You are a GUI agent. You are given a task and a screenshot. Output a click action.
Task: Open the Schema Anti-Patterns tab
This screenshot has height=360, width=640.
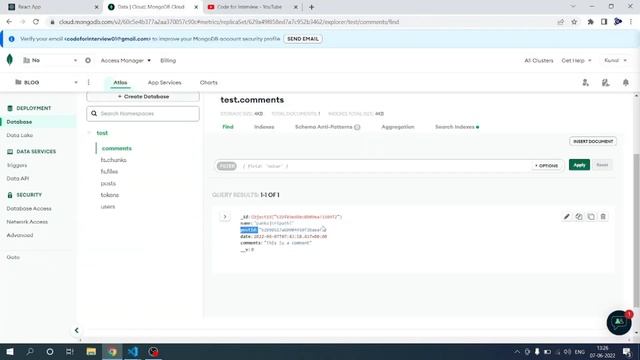point(323,127)
